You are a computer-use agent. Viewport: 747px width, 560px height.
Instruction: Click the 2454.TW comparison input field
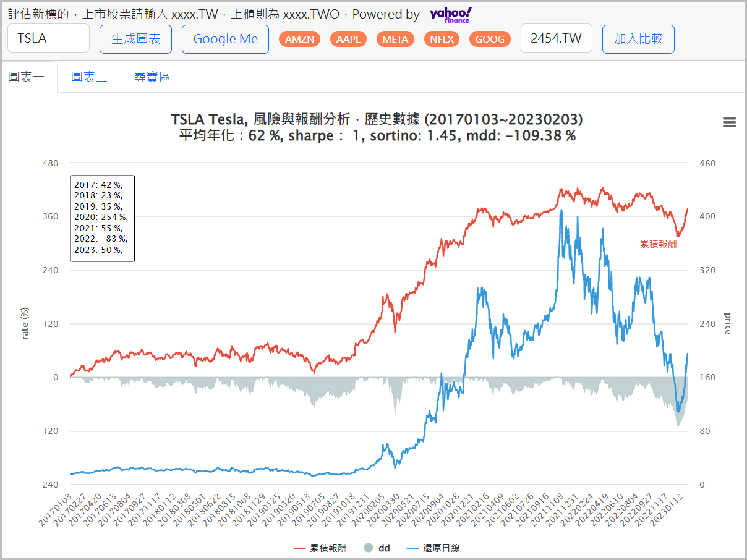click(556, 38)
